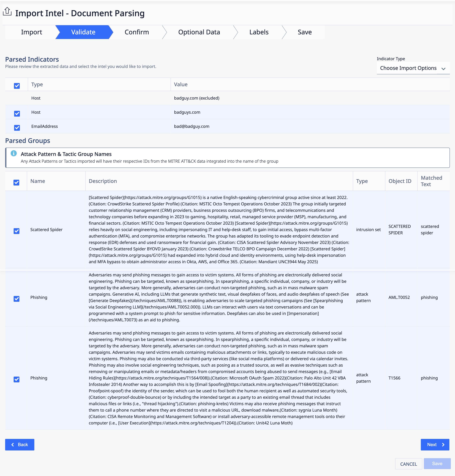Click the 'badguy.com (excluded)' value
455x476 pixels.
click(x=196, y=98)
